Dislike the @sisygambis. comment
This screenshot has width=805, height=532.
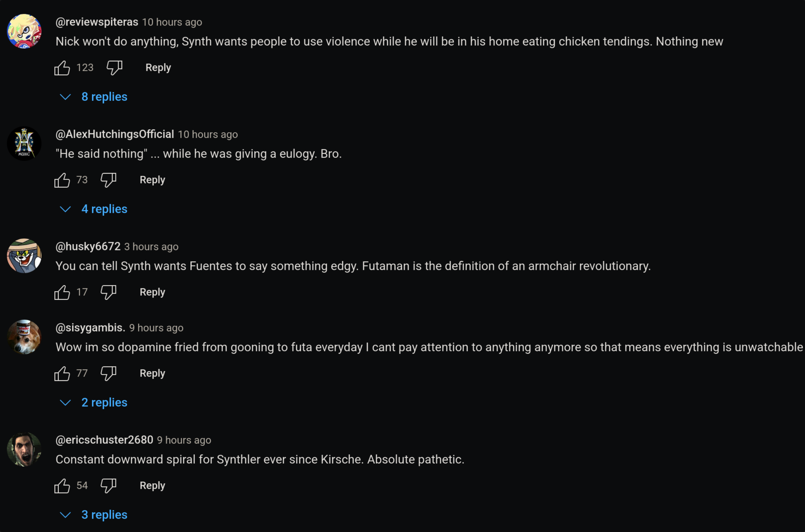click(109, 373)
